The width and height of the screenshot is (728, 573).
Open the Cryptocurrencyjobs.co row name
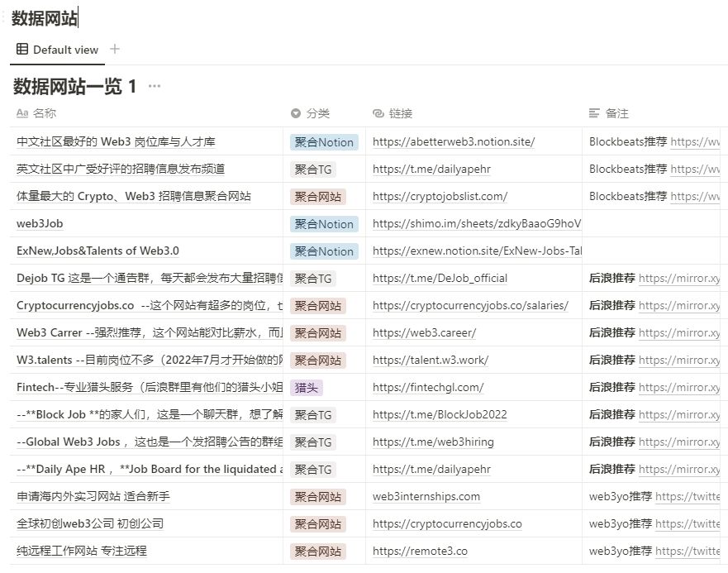[150, 305]
